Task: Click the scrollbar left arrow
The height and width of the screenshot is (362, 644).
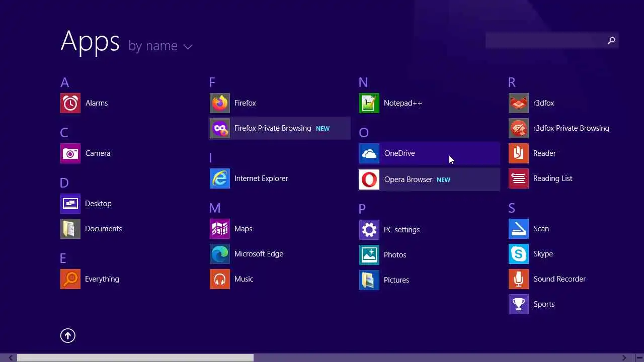Action: click(x=10, y=358)
